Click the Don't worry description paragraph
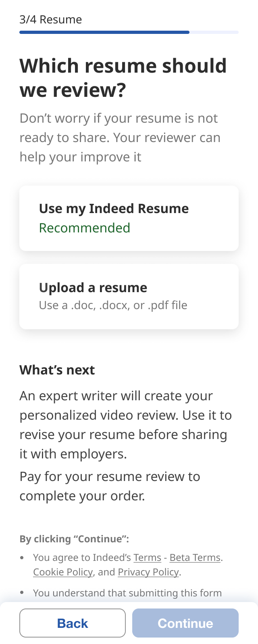This screenshot has width=258, height=644. point(120,138)
